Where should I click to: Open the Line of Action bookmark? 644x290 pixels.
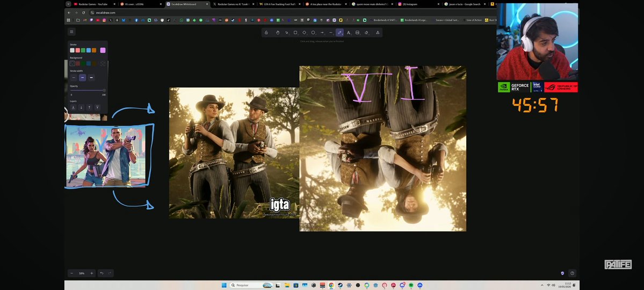(472, 20)
